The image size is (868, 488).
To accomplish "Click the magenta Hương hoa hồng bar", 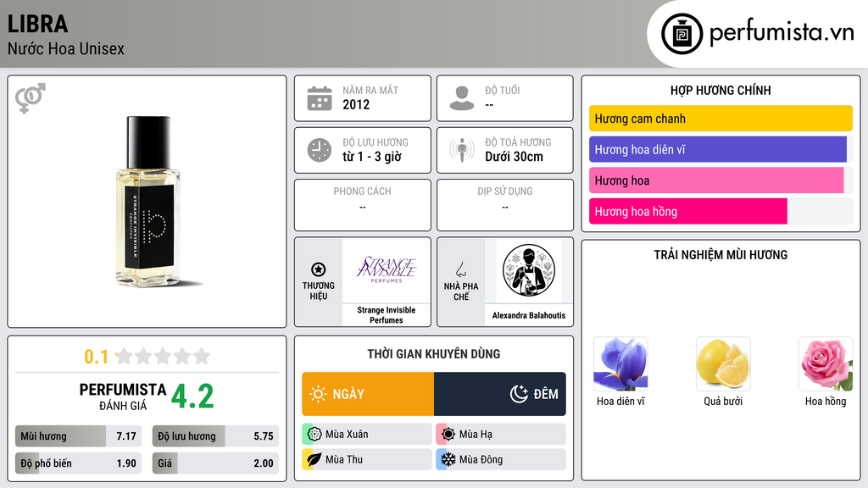I will click(x=688, y=211).
